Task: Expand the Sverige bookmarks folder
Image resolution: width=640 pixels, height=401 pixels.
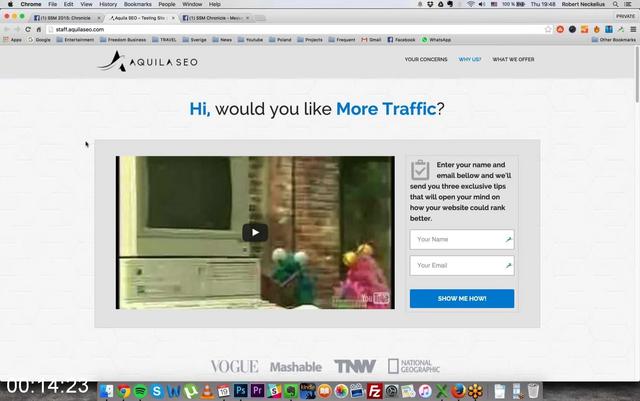Action: [194, 40]
